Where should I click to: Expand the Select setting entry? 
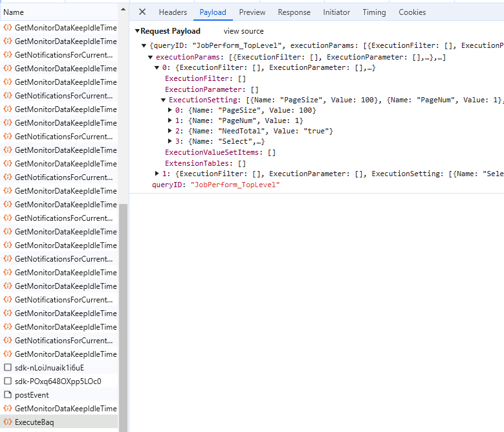(170, 141)
